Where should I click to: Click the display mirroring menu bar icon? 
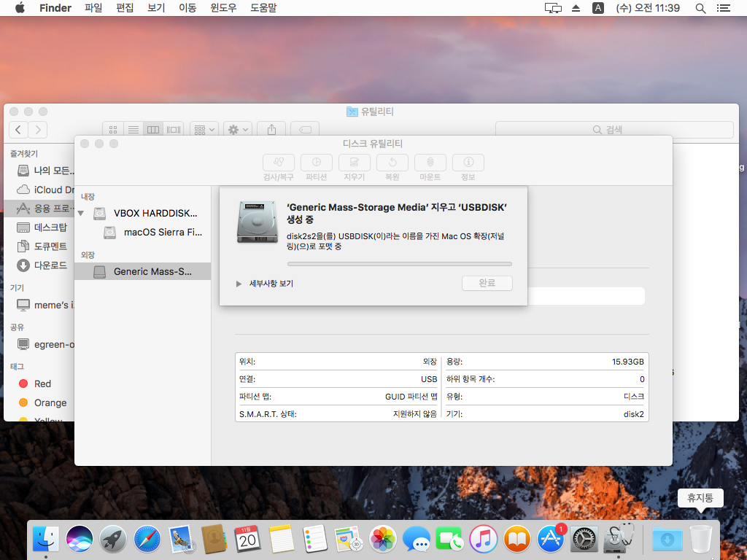point(553,8)
